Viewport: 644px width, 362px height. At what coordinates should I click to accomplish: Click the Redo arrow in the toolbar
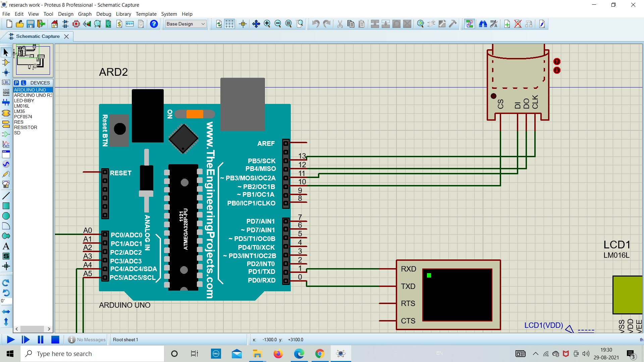pyautogui.click(x=326, y=24)
